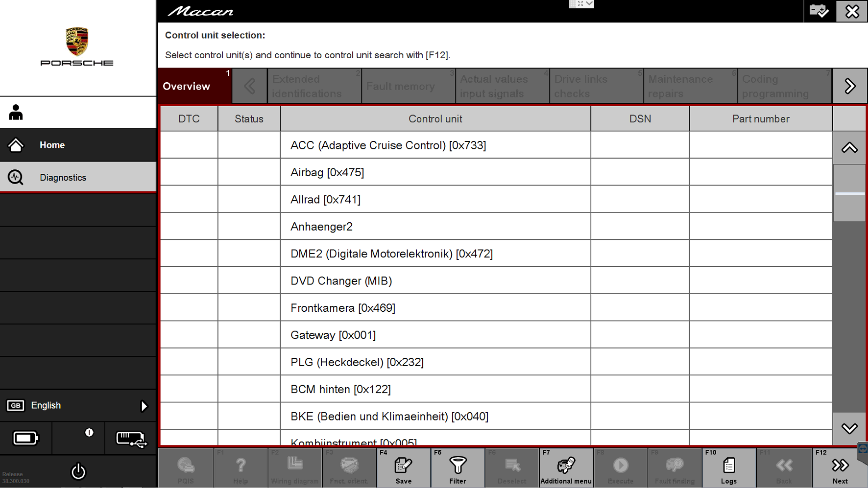Image resolution: width=868 pixels, height=488 pixels.
Task: Open the F7 Additional menu
Action: 566,468
